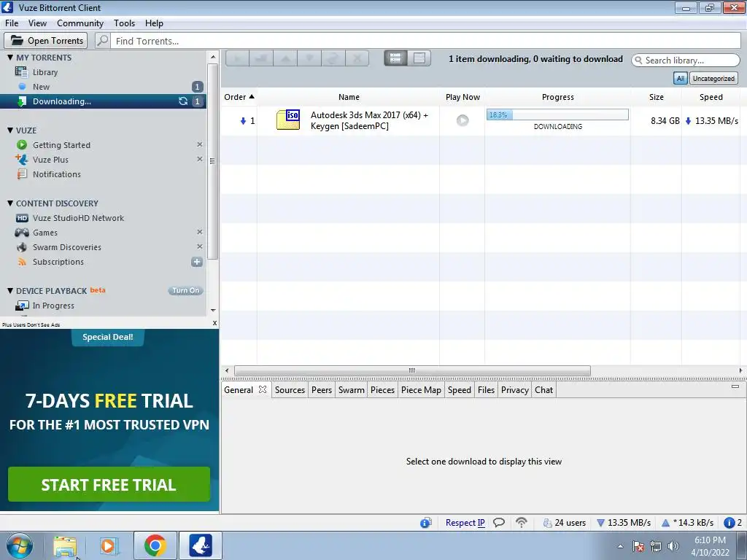Click the Search library field
This screenshot has width=747, height=560.
686,60
